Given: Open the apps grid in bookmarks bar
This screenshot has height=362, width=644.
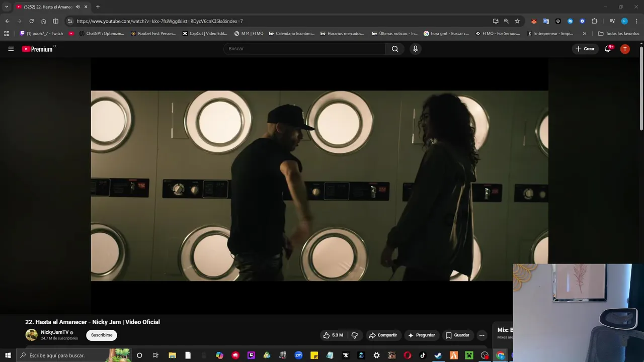Looking at the screenshot, I should pos(7,34).
